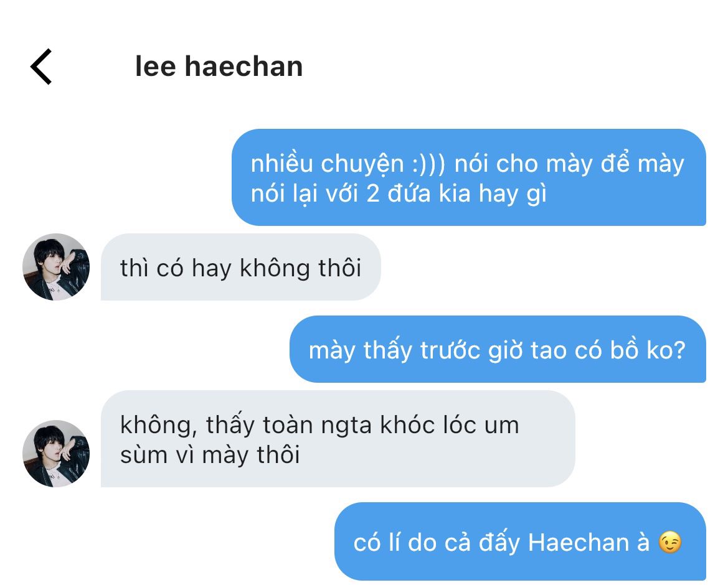
Task: Open the lee haechan contact header
Action: 219,67
